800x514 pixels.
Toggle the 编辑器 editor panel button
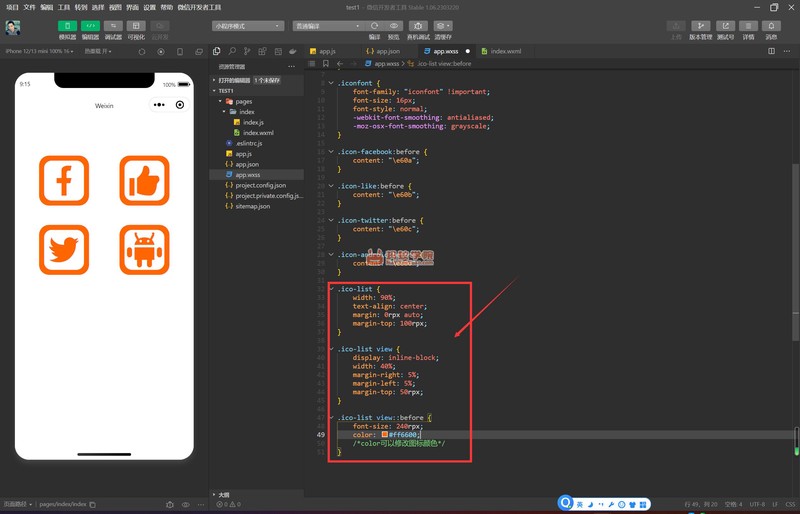point(90,26)
